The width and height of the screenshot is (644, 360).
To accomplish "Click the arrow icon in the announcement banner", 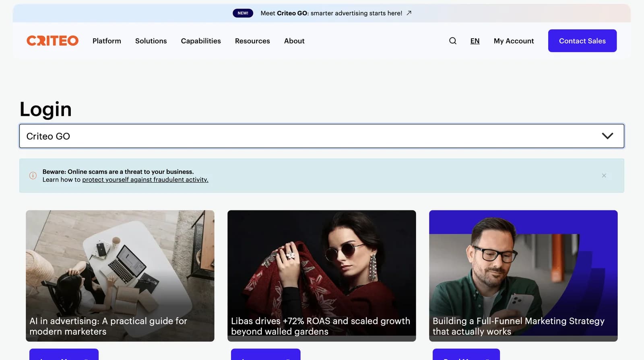I will [409, 13].
